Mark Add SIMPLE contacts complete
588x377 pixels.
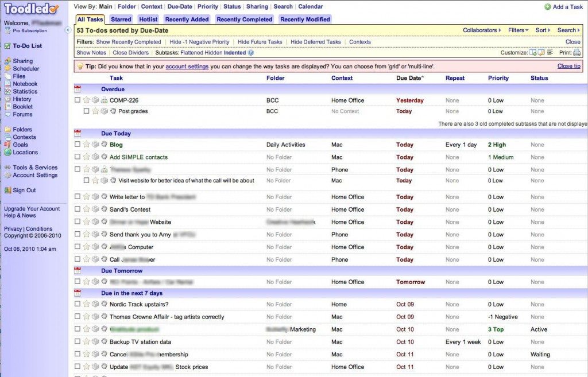click(78, 157)
